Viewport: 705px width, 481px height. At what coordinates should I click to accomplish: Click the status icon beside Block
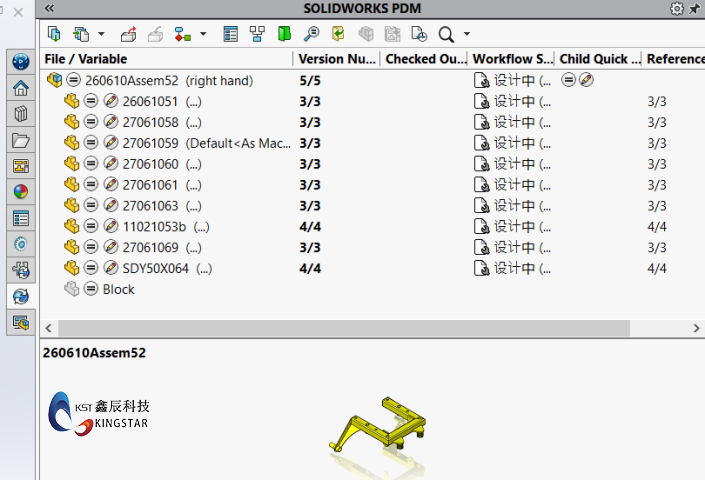tap(90, 289)
